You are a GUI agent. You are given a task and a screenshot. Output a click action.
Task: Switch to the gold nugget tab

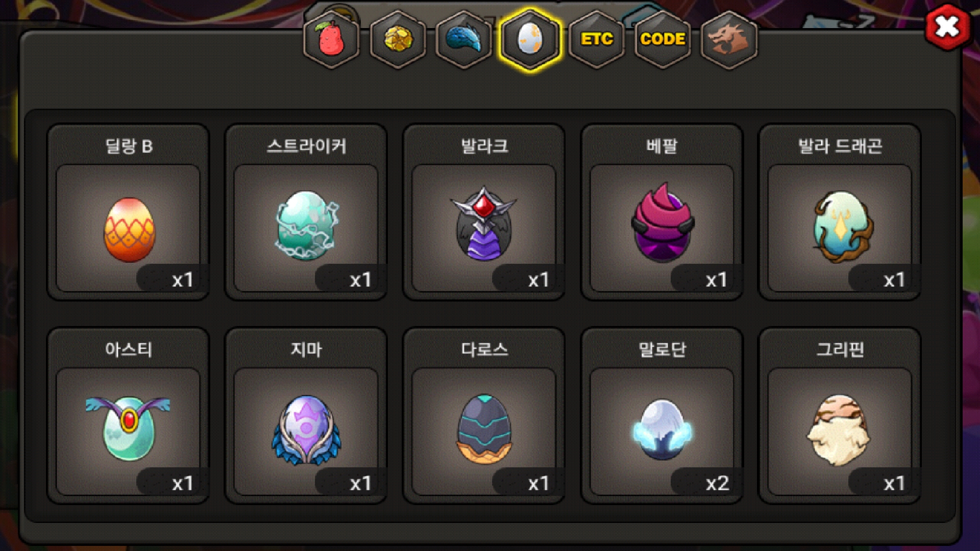[x=398, y=39]
